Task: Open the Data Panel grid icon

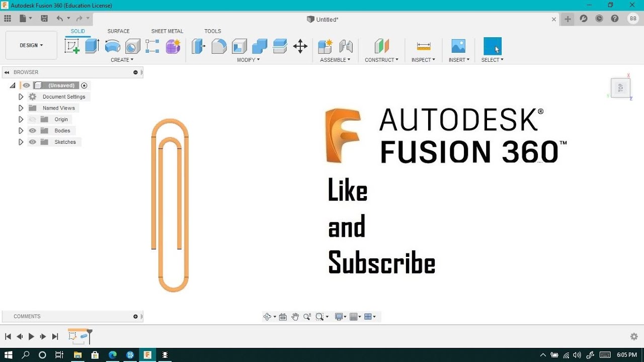Action: coord(8,19)
